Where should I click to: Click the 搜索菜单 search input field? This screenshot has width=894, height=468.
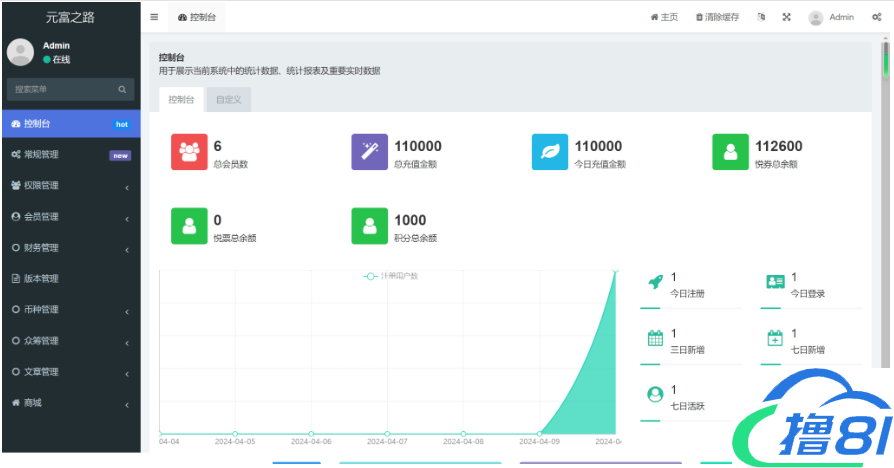62,89
